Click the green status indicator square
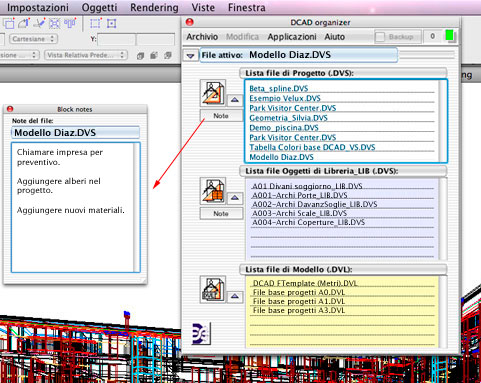This screenshot has width=481, height=383. coord(449,36)
